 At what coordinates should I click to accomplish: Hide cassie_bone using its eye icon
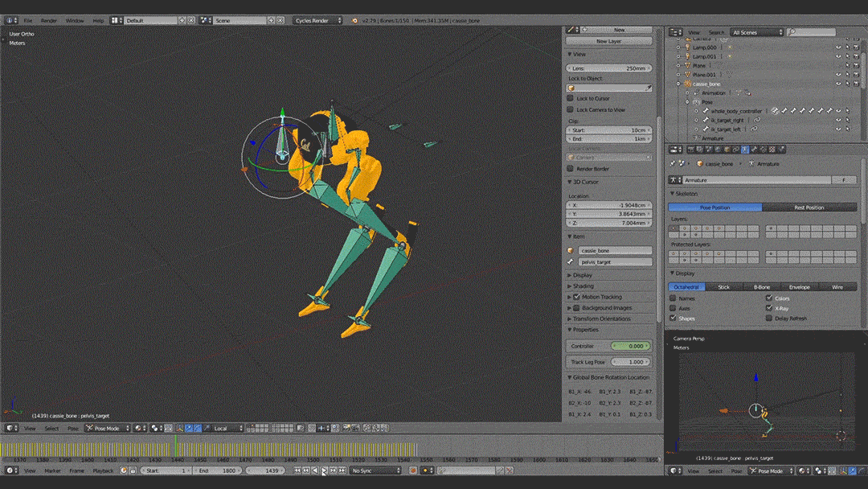point(838,84)
